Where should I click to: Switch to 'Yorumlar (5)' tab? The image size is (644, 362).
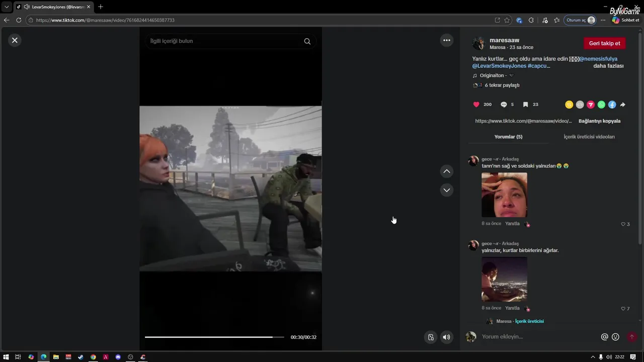(x=508, y=137)
